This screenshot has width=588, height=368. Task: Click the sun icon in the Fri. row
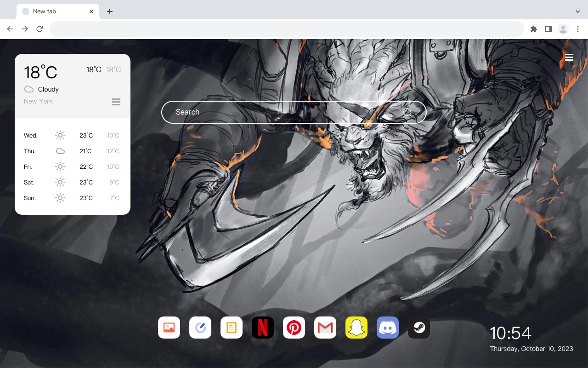60,167
